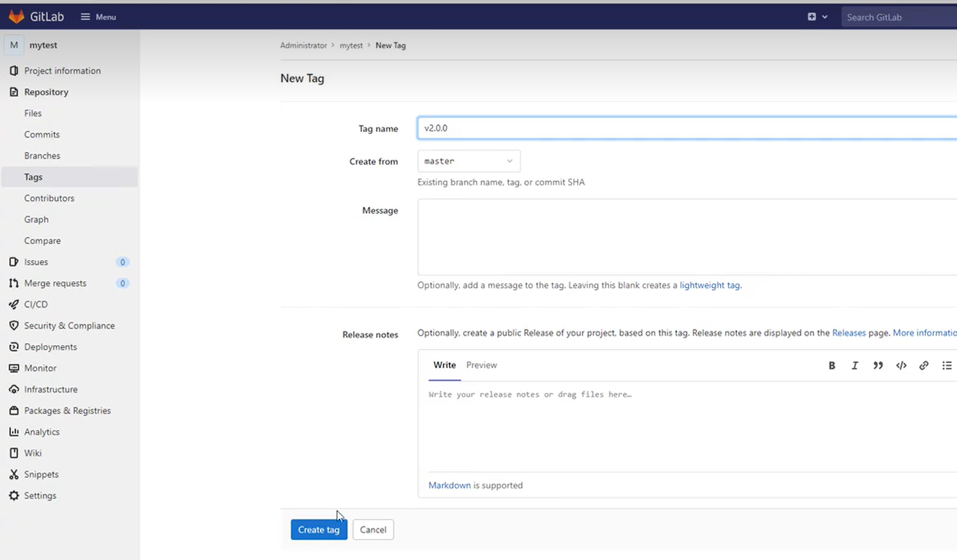Click the Packages & Registries icon
Screen dimensions: 957x560
pyautogui.click(x=14, y=411)
